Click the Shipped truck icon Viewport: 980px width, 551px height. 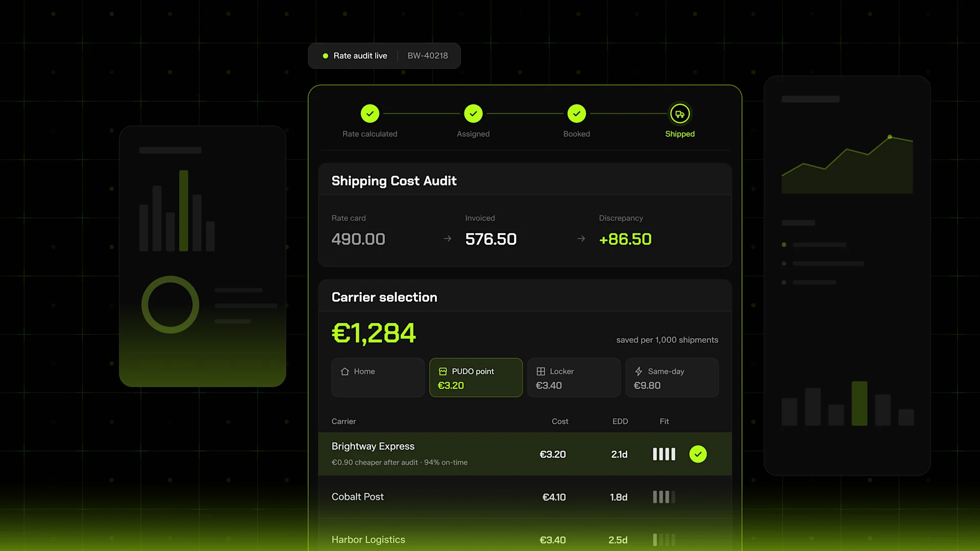coord(680,114)
